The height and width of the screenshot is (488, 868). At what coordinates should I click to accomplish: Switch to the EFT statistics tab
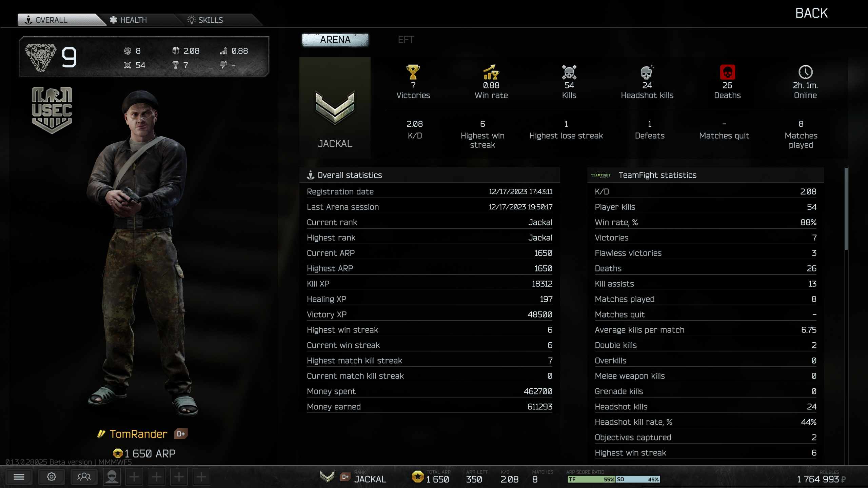406,40
